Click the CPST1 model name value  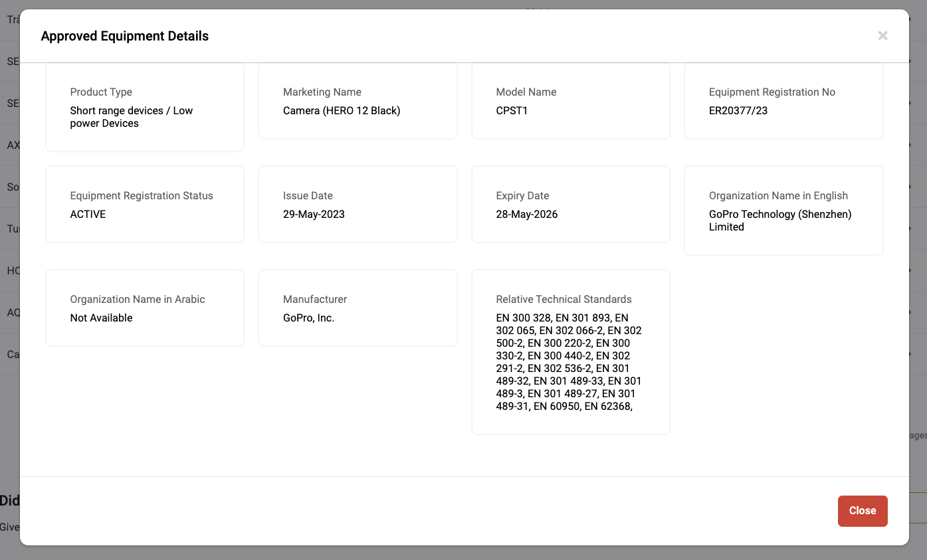(512, 111)
